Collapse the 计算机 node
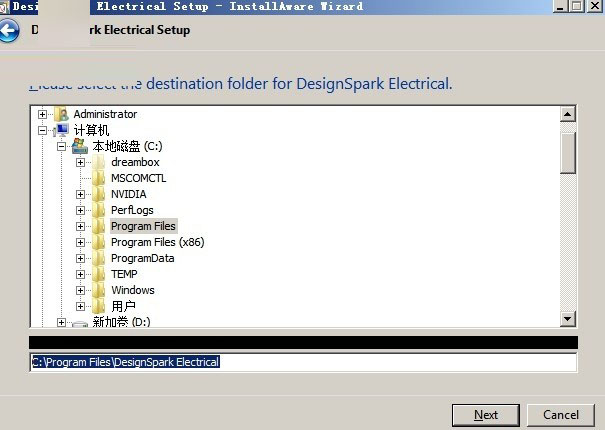 point(42,130)
